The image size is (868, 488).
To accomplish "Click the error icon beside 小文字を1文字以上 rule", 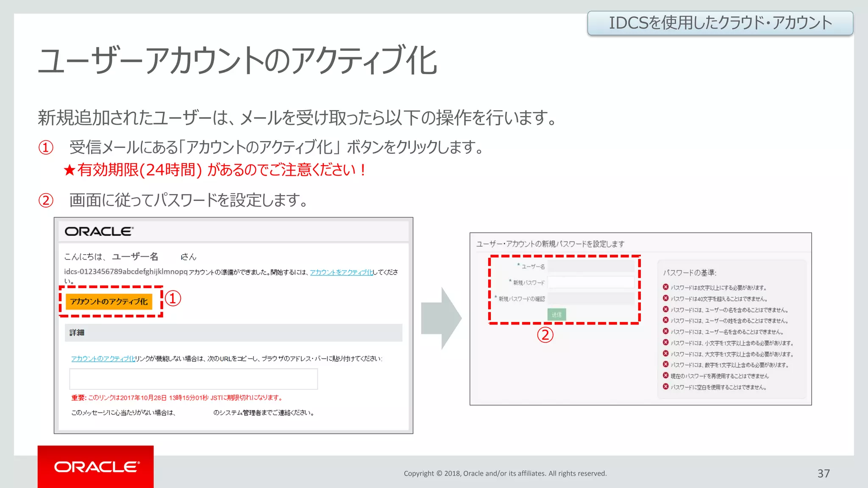I will pos(666,342).
